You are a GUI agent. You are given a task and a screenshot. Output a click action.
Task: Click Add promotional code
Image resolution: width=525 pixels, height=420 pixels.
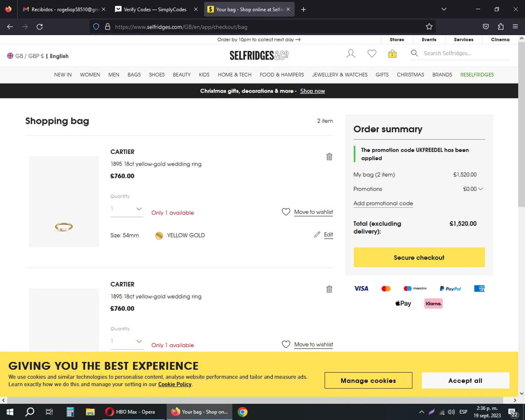click(x=383, y=203)
